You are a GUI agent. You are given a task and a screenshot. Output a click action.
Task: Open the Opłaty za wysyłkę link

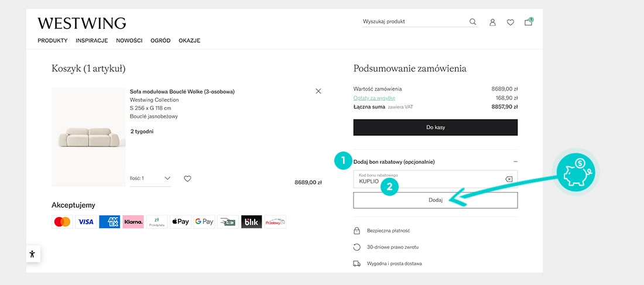pos(374,98)
